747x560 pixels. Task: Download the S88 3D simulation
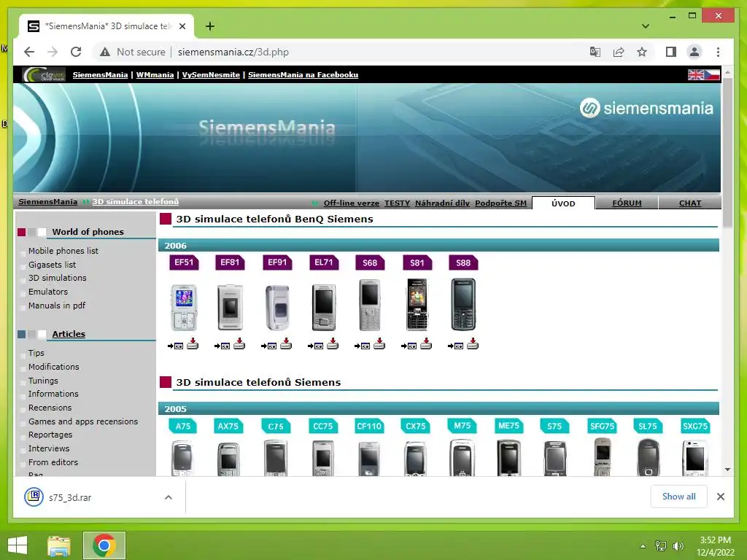pyautogui.click(x=473, y=344)
